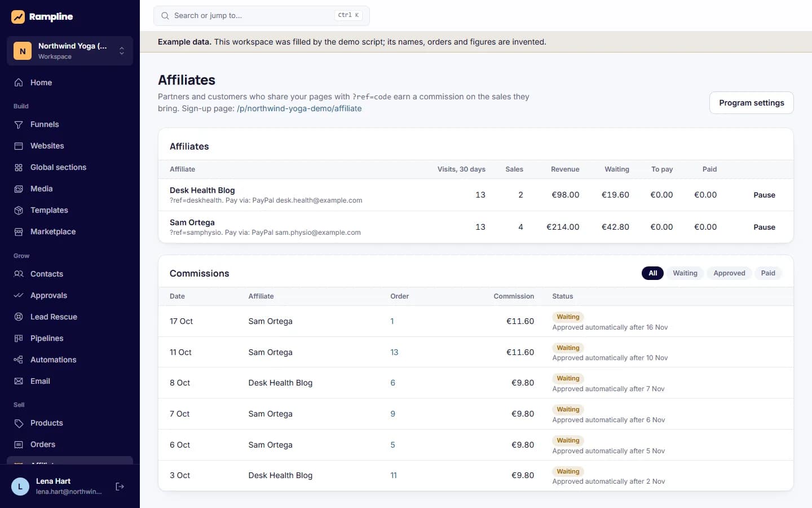Click the Commission column header
Image resolution: width=812 pixels, height=508 pixels.
[x=514, y=296]
